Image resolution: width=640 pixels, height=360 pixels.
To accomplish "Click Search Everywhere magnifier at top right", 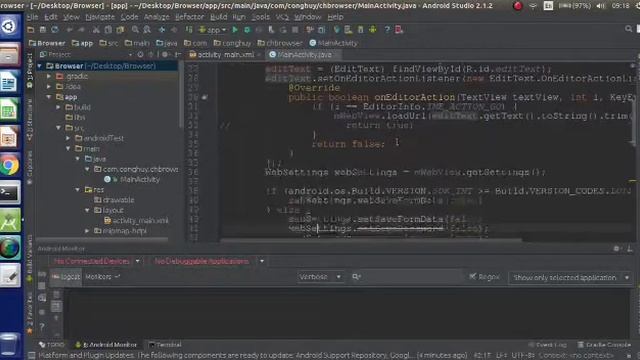I will (x=629, y=29).
